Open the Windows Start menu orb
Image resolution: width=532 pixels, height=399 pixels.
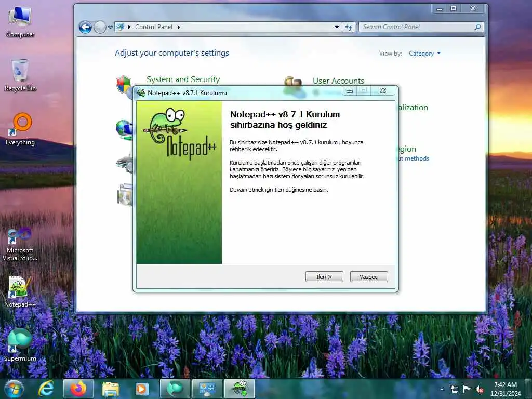[x=14, y=389]
